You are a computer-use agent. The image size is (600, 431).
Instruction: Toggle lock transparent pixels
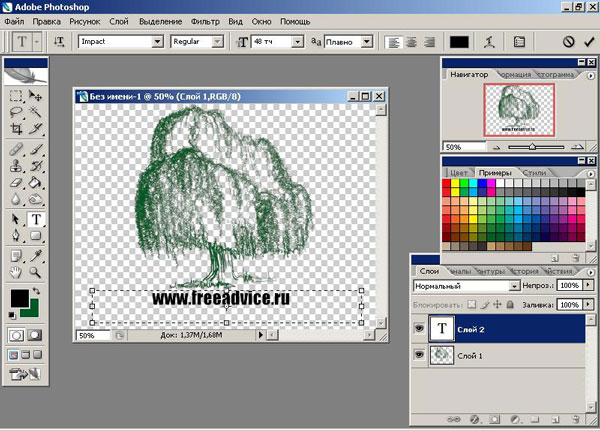[x=472, y=304]
